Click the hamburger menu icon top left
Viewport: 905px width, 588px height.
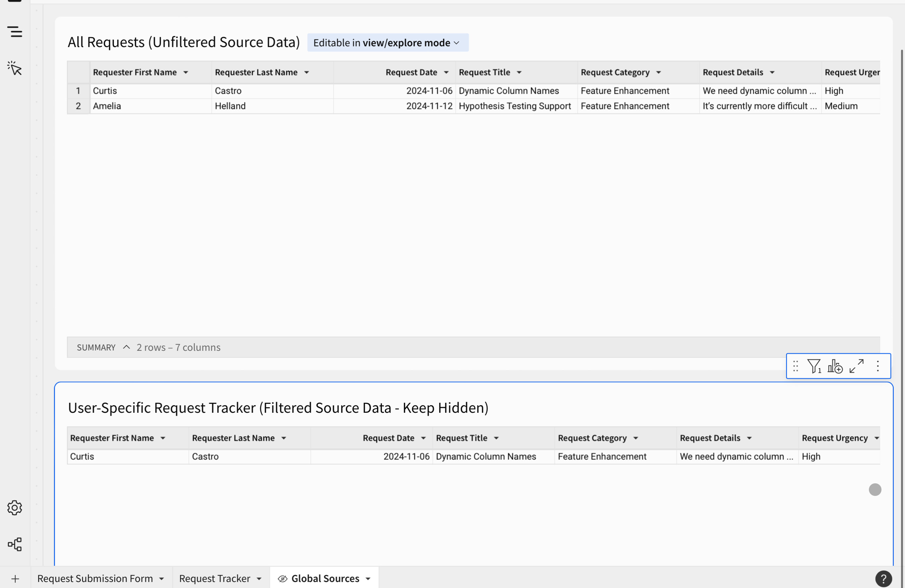click(x=15, y=32)
